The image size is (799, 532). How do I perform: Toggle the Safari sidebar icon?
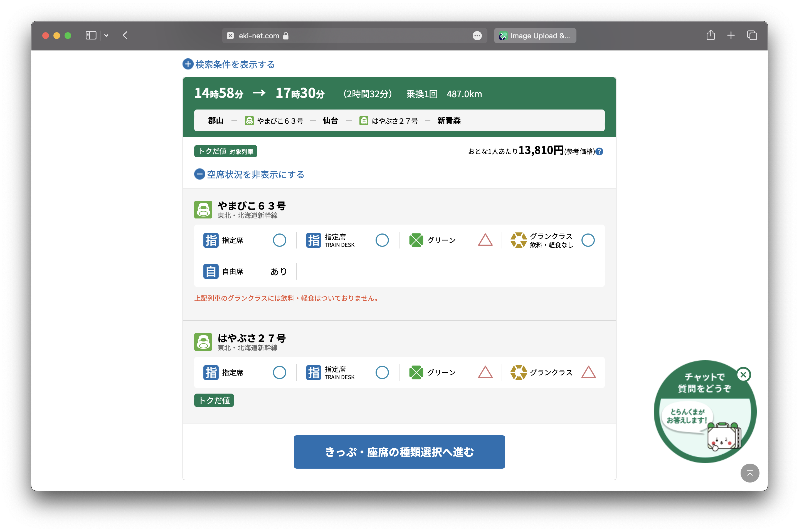click(x=91, y=36)
